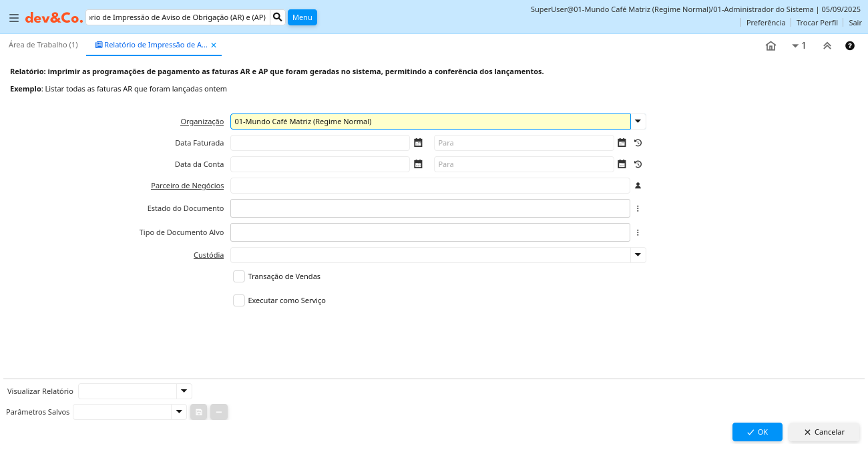Expand the Organização dropdown
868x450 pixels.
(638, 122)
